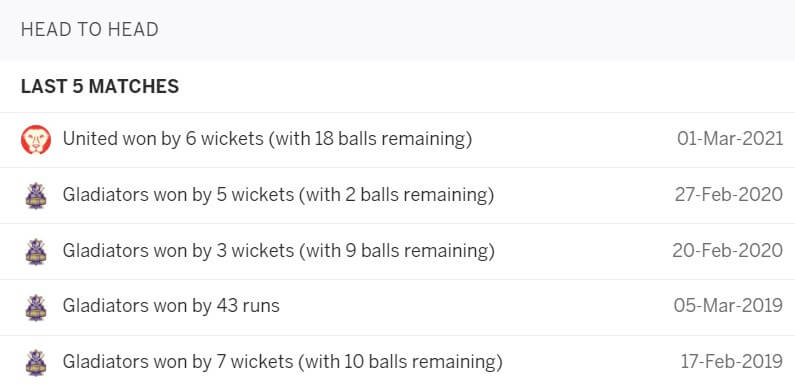Open Gladiators won by 5 wickets match
Screen dimensions: 795x388
point(398,195)
